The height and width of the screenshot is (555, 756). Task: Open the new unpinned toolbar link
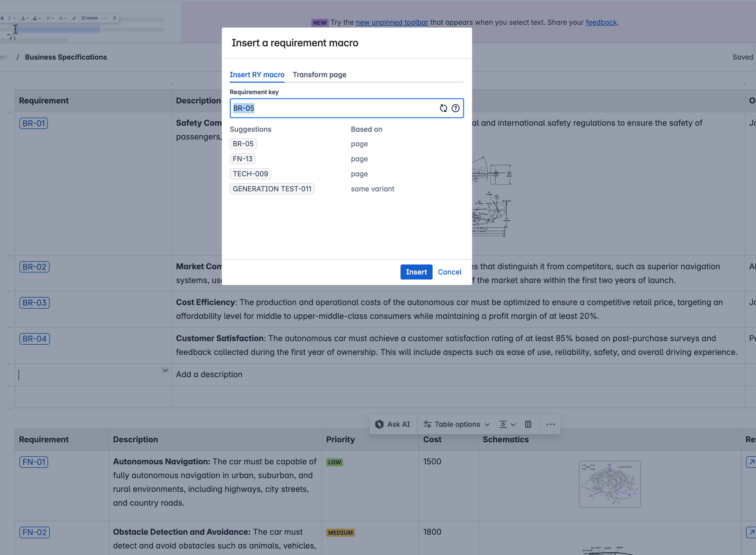392,22
